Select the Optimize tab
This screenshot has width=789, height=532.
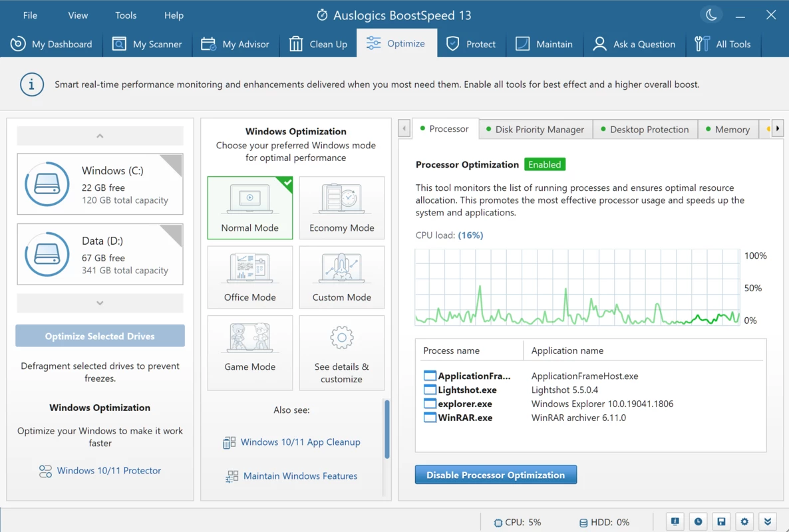[396, 43]
